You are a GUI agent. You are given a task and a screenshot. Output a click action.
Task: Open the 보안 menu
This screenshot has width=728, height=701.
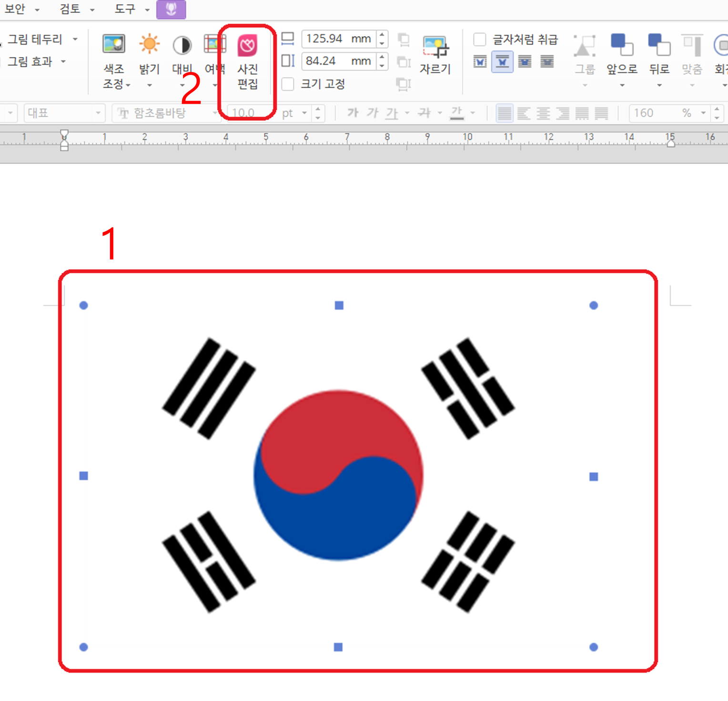(22, 9)
